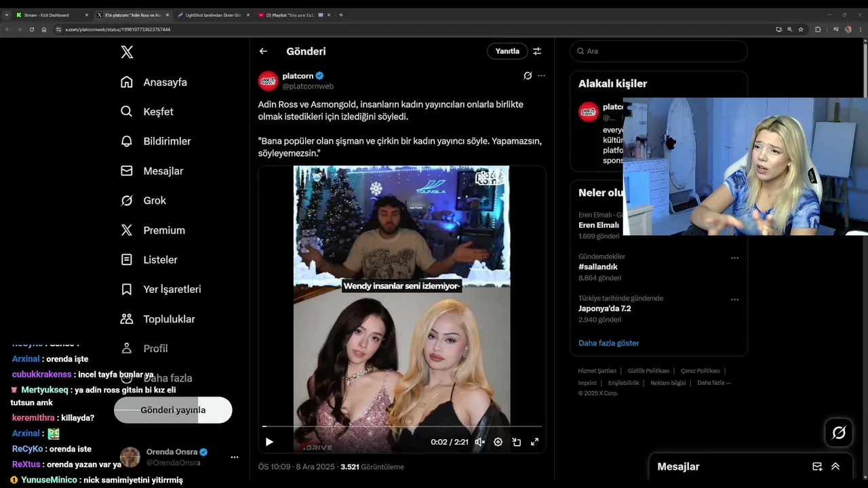This screenshot has width=868, height=488.
Task: Open Grok from the sidebar
Action: click(143, 201)
